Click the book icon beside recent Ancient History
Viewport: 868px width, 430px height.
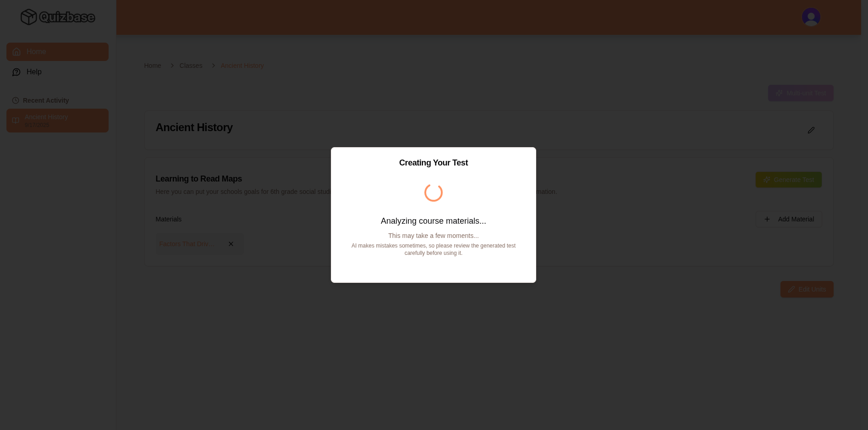coord(16,121)
